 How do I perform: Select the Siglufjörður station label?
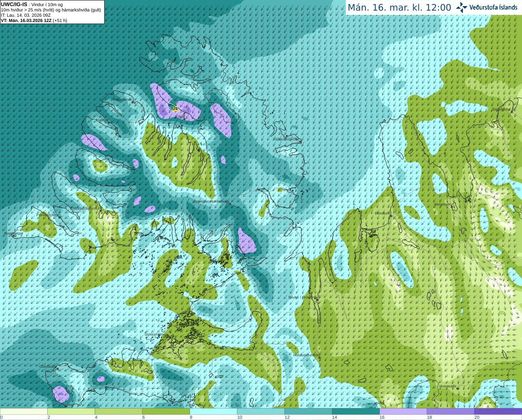501,109
